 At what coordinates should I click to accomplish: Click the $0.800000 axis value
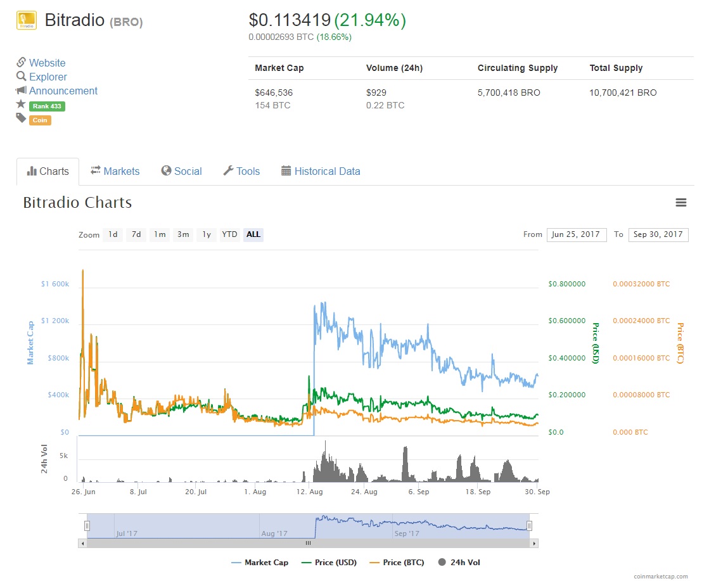point(567,284)
